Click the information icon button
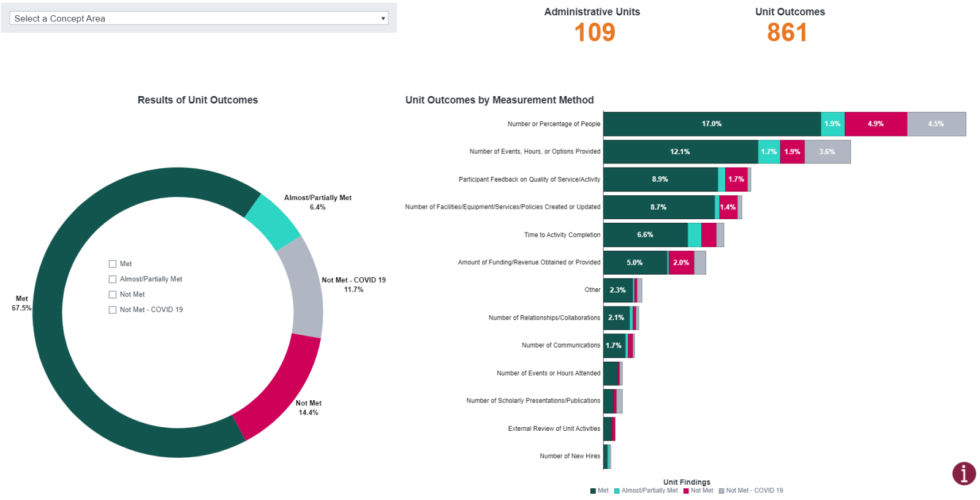The image size is (980, 500). pos(963,473)
